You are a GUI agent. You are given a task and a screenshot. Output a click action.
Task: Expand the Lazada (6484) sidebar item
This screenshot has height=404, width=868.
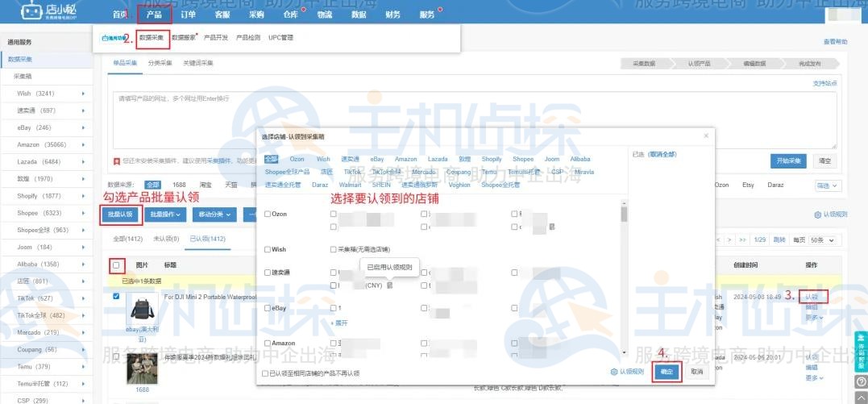(83, 162)
